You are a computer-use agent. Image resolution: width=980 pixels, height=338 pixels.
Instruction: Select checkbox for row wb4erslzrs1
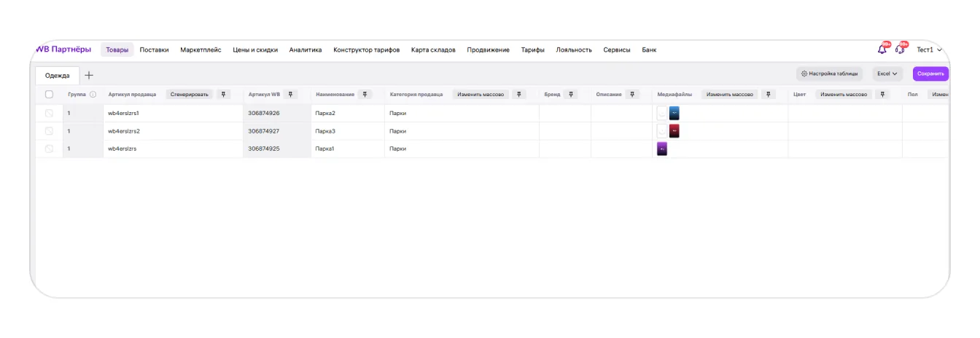pyautogui.click(x=49, y=113)
